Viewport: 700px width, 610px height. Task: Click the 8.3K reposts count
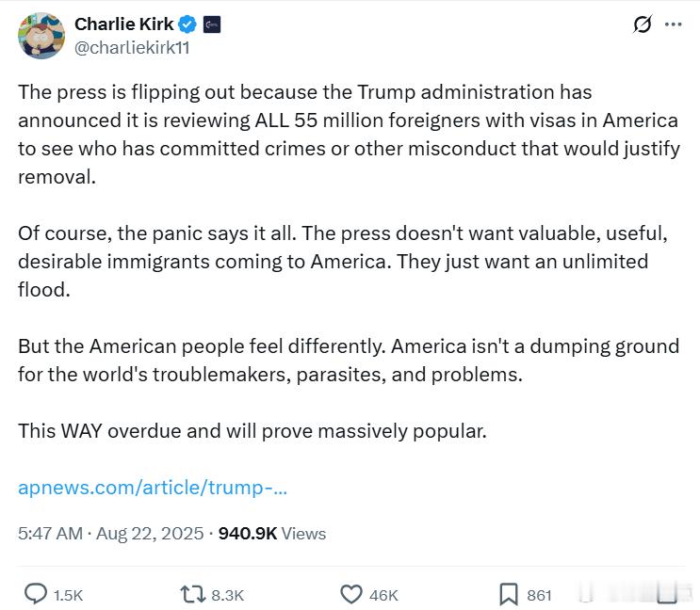point(227,595)
